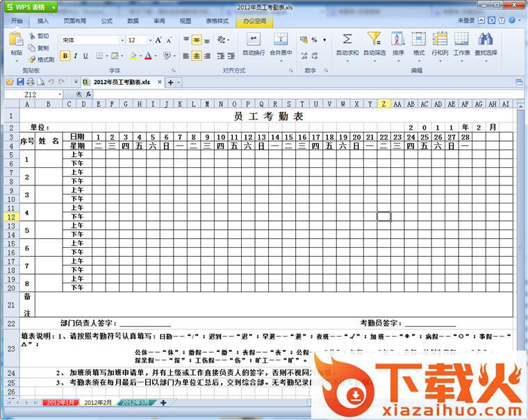
Task: Toggle left horizontal alignment
Action: (x=186, y=56)
